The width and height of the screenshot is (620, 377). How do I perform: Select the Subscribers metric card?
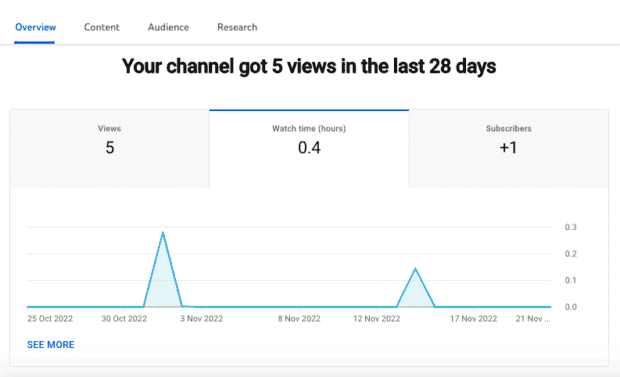[508, 148]
